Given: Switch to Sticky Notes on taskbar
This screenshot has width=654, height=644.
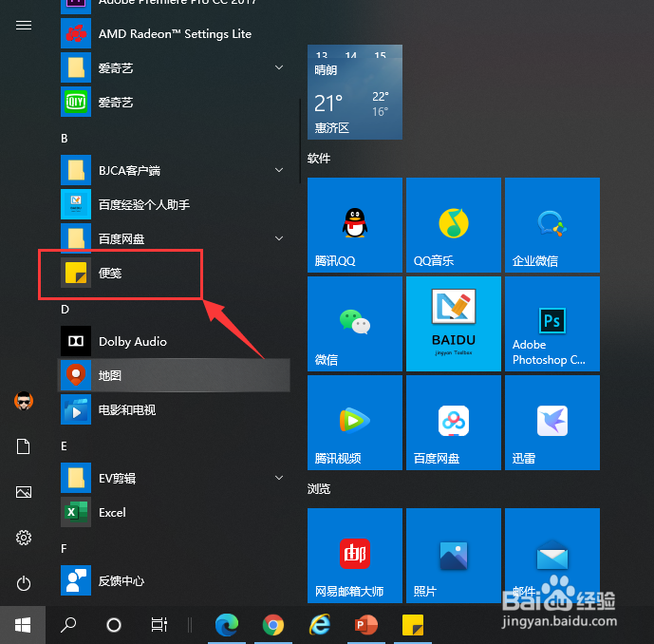Looking at the screenshot, I should click(x=413, y=625).
